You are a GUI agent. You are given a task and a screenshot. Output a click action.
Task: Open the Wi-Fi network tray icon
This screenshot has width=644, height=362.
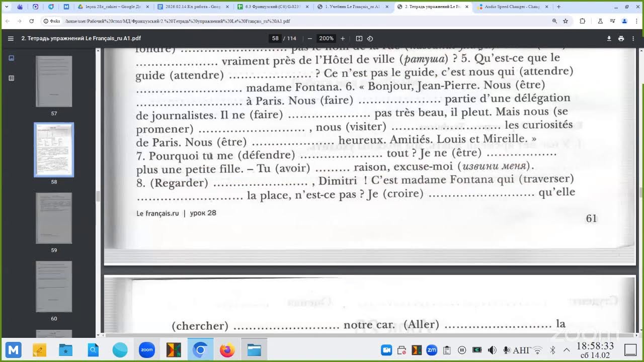538,350
